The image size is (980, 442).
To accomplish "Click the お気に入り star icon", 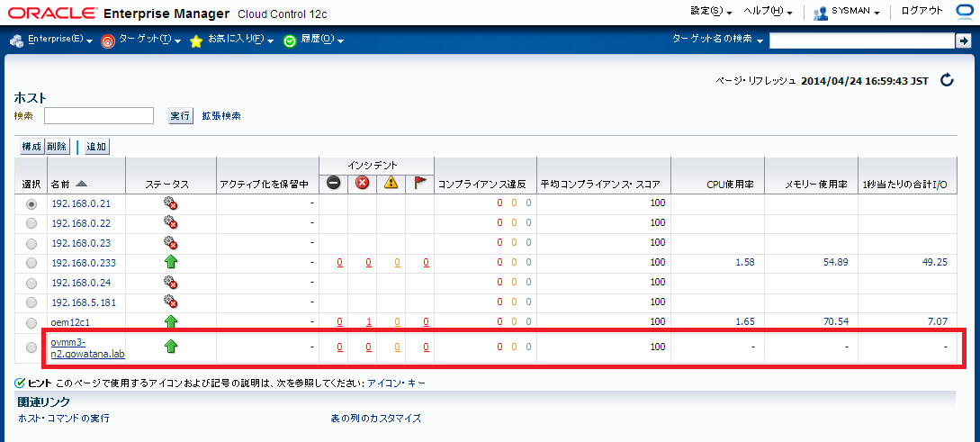I will (x=196, y=41).
